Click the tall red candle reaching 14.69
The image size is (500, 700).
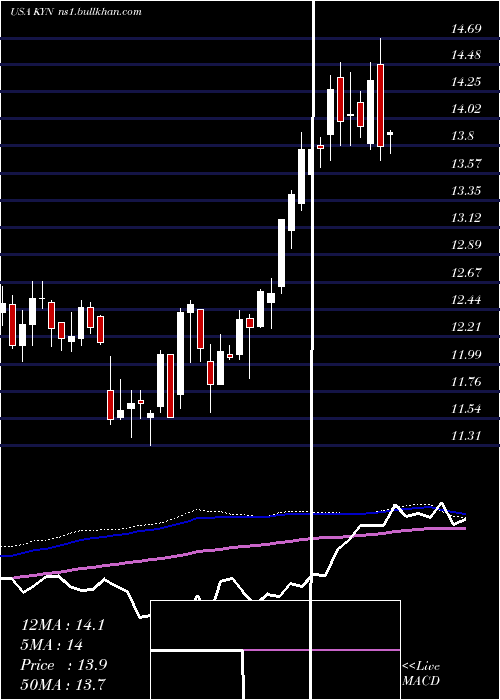coord(380,100)
